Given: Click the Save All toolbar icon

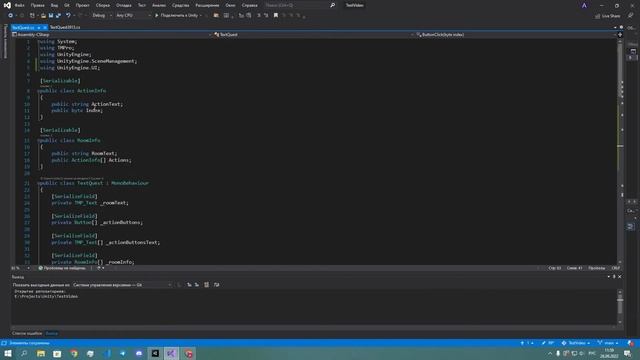Looking at the screenshot, I should [58, 16].
